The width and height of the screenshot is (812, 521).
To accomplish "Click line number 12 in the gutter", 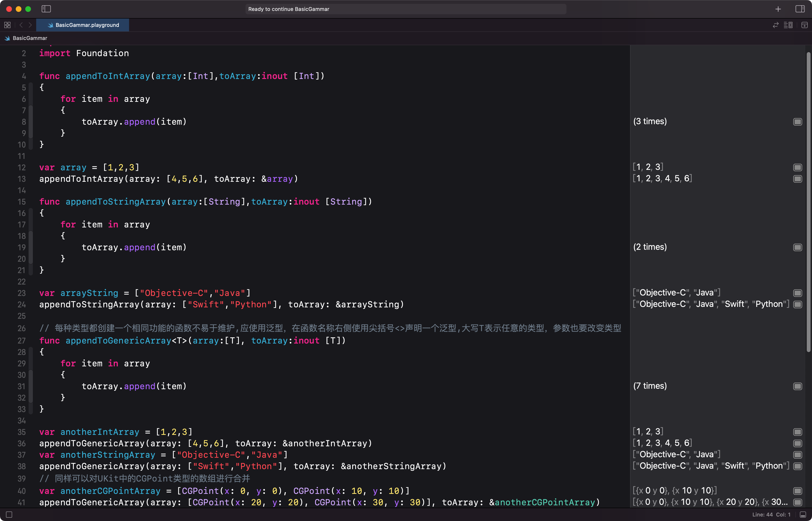I will (22, 167).
